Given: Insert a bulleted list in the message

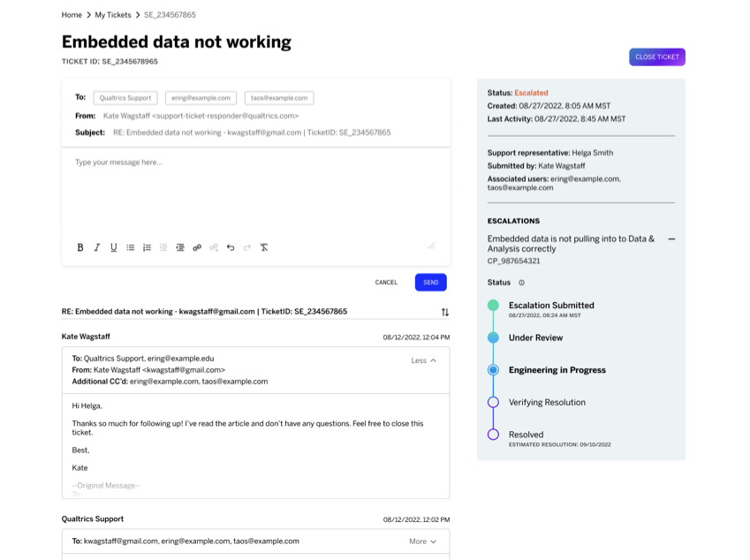Looking at the screenshot, I should [x=130, y=247].
